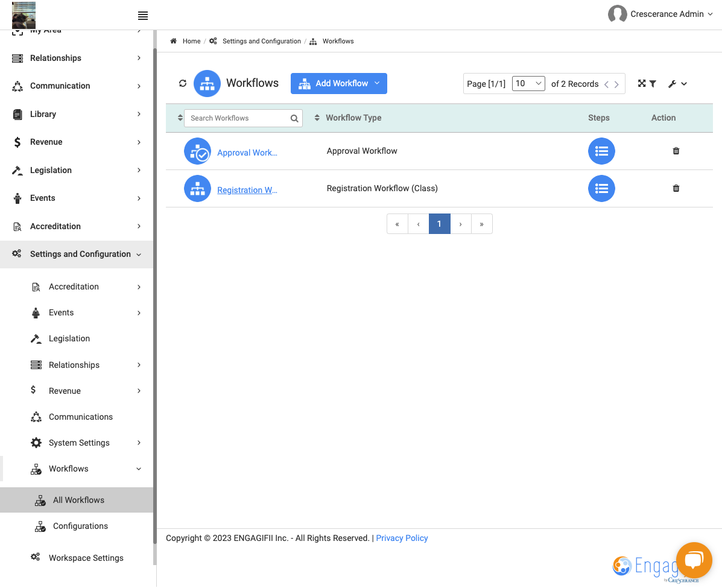Click Settings and Configuration breadcrumb link
The image size is (722, 588).
262,41
